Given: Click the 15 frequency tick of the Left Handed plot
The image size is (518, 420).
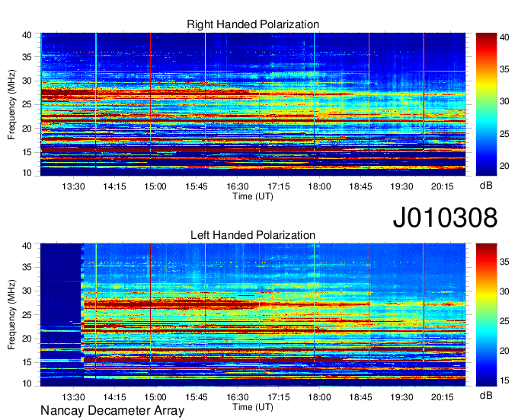Looking at the screenshot, I should coord(27,363).
